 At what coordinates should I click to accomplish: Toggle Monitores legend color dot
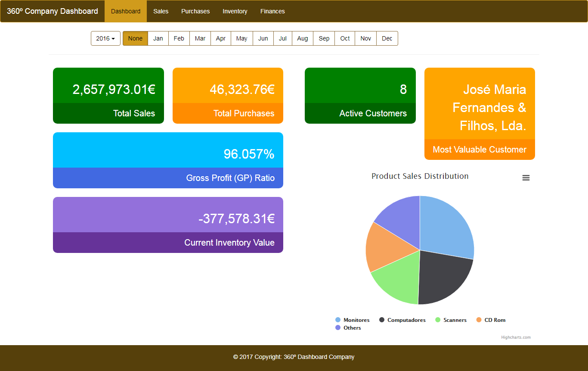(x=338, y=320)
